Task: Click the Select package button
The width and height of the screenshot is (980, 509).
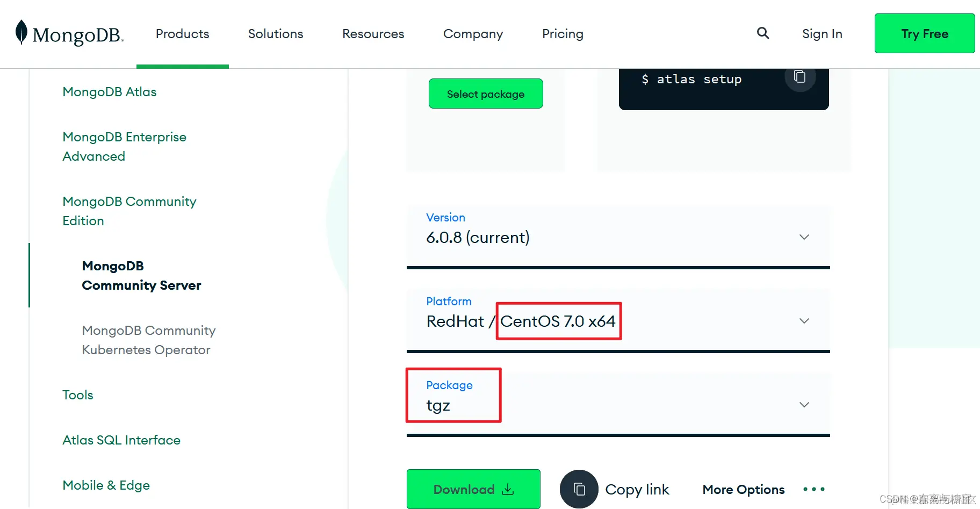Action: coord(486,94)
